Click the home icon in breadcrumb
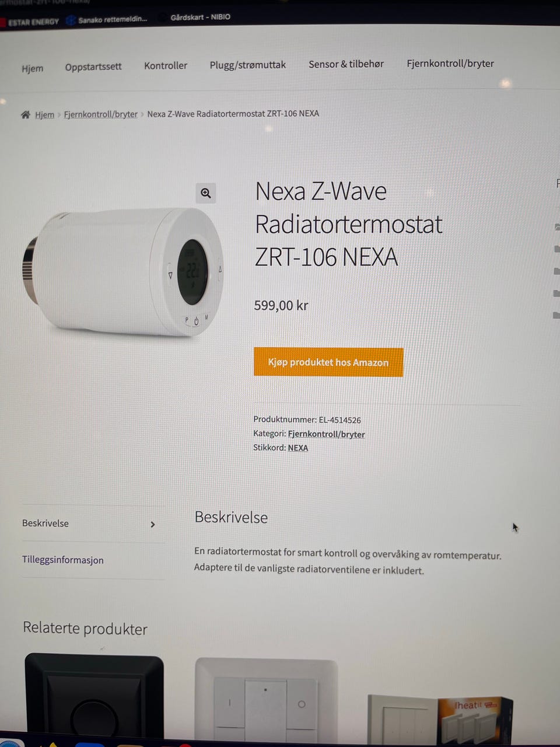Viewport: 560px width, 747px height. click(26, 114)
